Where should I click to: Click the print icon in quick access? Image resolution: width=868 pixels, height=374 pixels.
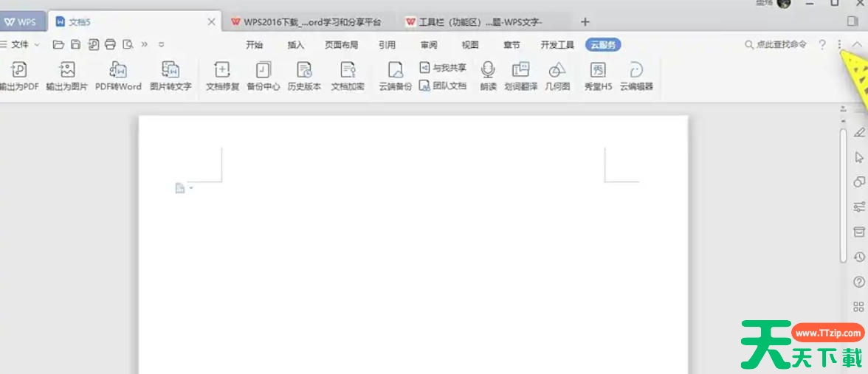pyautogui.click(x=111, y=45)
